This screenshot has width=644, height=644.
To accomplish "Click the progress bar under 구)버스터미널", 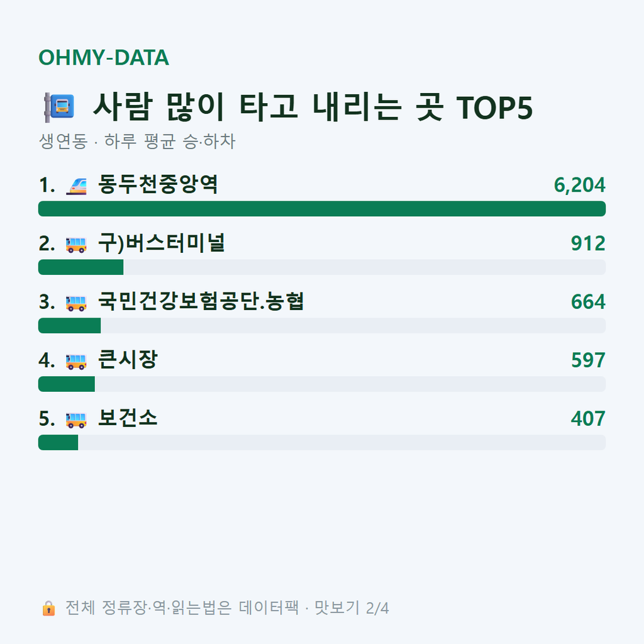I will click(x=322, y=267).
